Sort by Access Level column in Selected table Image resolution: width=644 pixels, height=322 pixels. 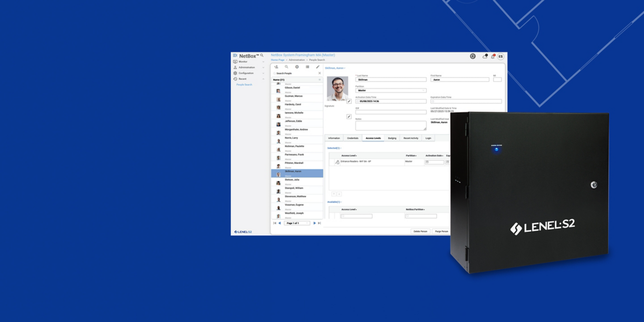point(349,155)
